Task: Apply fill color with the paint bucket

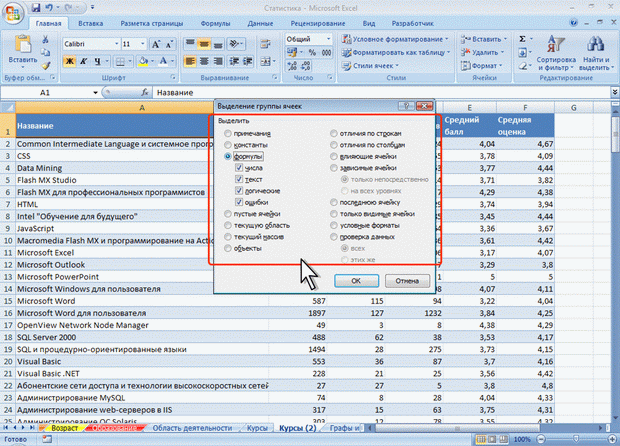Action: (x=143, y=61)
